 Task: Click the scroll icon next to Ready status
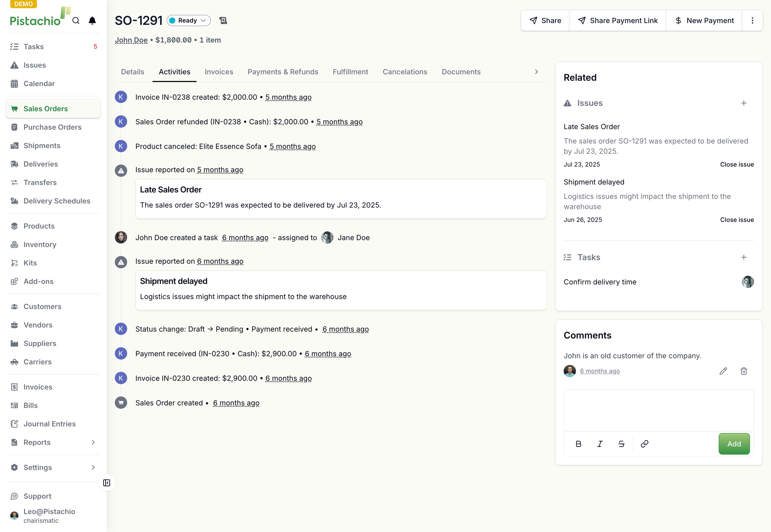point(223,21)
